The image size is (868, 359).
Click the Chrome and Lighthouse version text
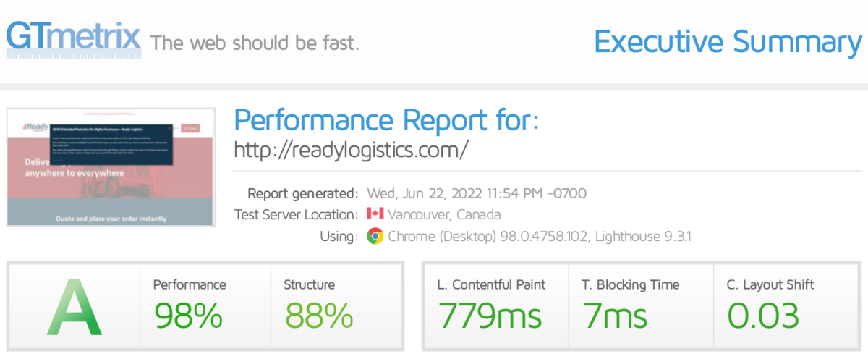coord(540,237)
